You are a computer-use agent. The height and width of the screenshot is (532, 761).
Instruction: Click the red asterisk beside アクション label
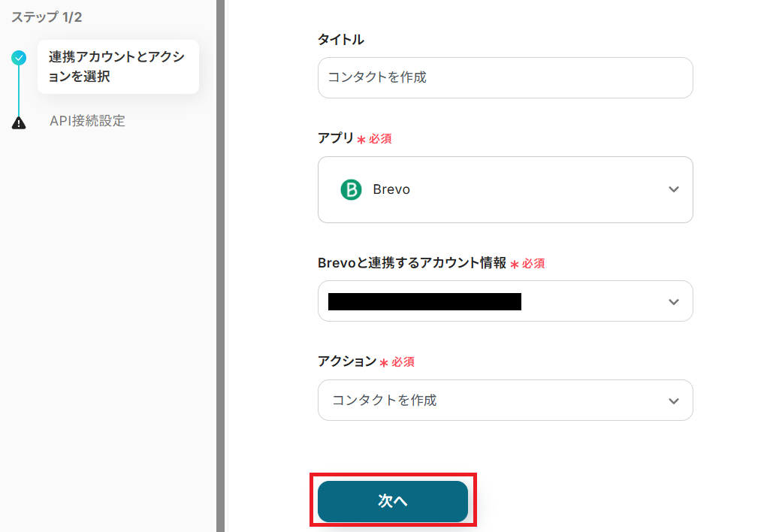(x=384, y=363)
